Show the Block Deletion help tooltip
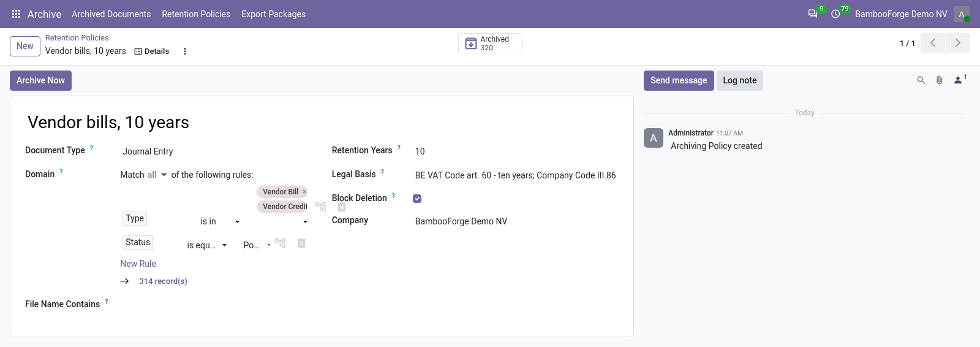Viewport: 980px width, 347px height. tap(393, 196)
